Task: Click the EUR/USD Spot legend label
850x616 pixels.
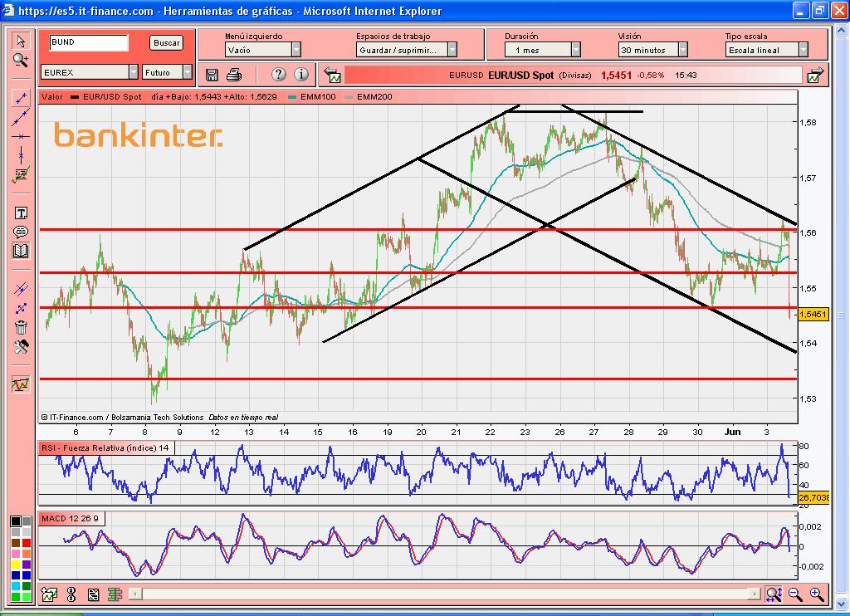Action: [x=112, y=97]
